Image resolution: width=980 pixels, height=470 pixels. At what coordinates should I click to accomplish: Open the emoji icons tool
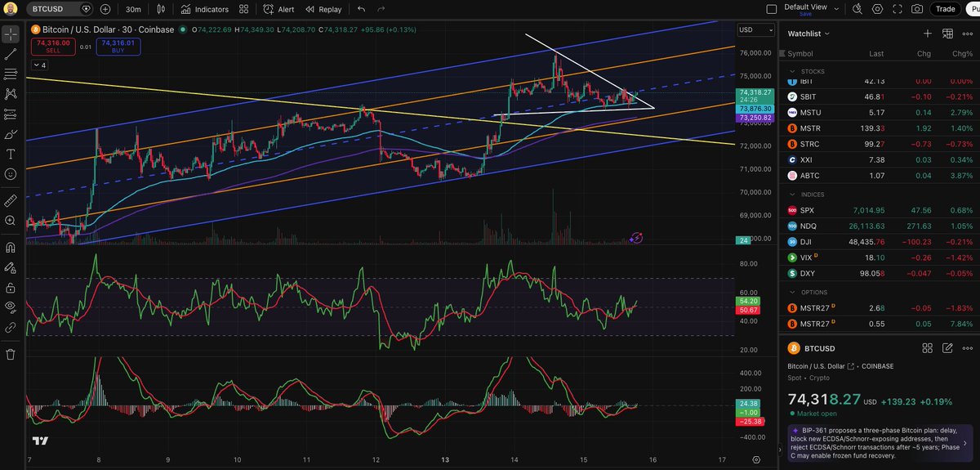[x=11, y=173]
